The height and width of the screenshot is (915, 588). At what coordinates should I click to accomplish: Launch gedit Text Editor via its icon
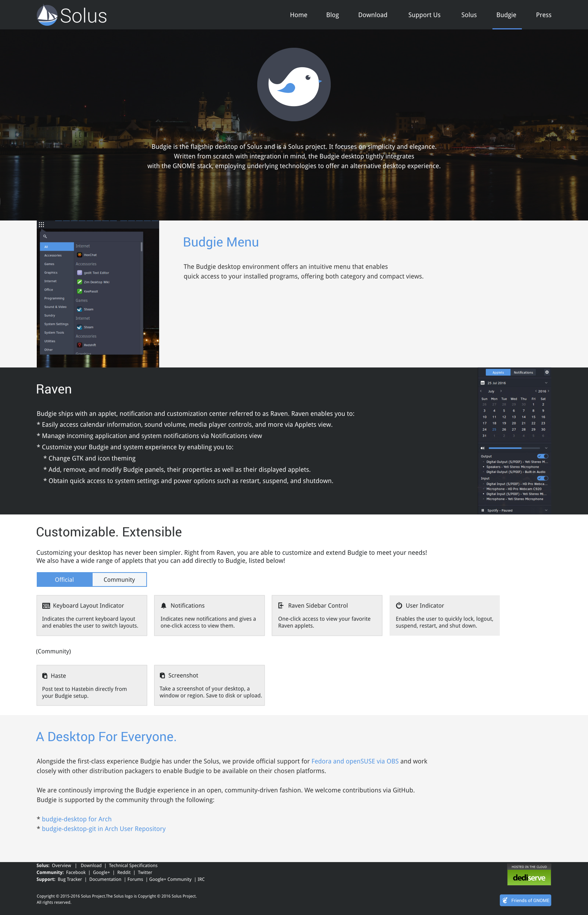(x=79, y=273)
